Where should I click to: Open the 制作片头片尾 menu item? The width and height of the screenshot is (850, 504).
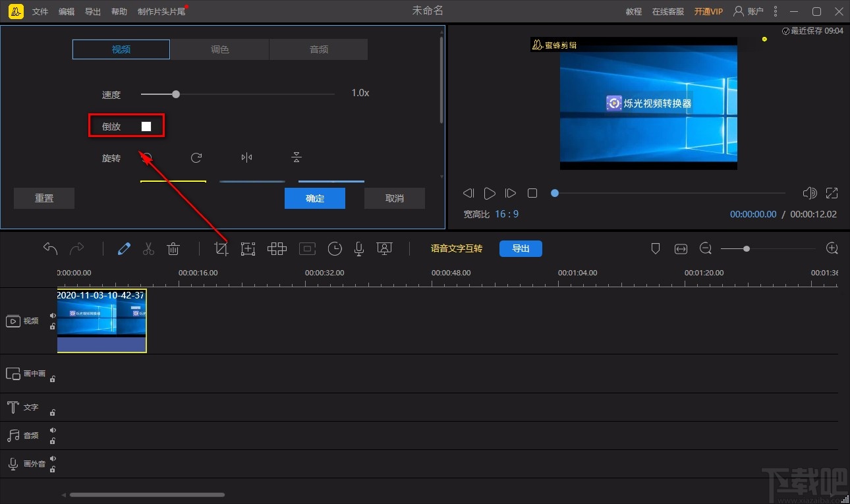pyautogui.click(x=161, y=12)
